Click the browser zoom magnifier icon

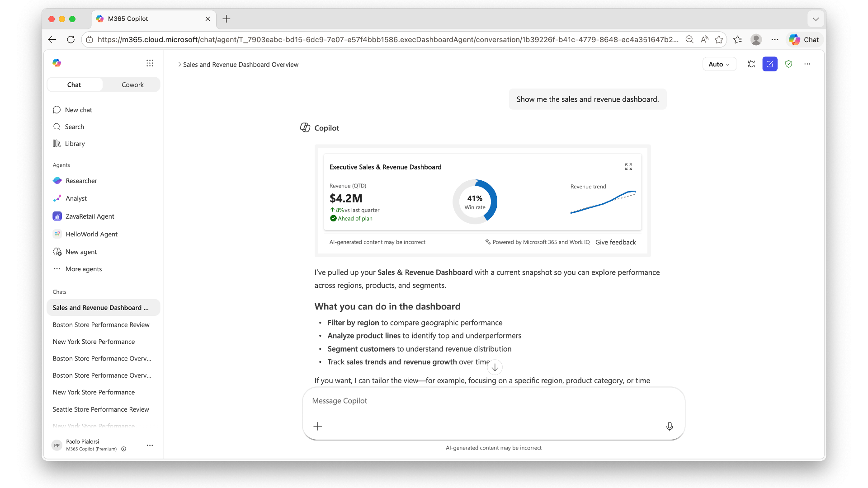coord(689,40)
